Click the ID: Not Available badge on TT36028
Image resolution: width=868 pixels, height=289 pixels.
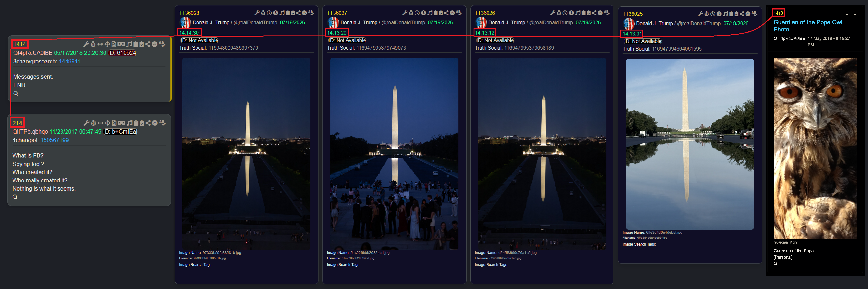(199, 40)
